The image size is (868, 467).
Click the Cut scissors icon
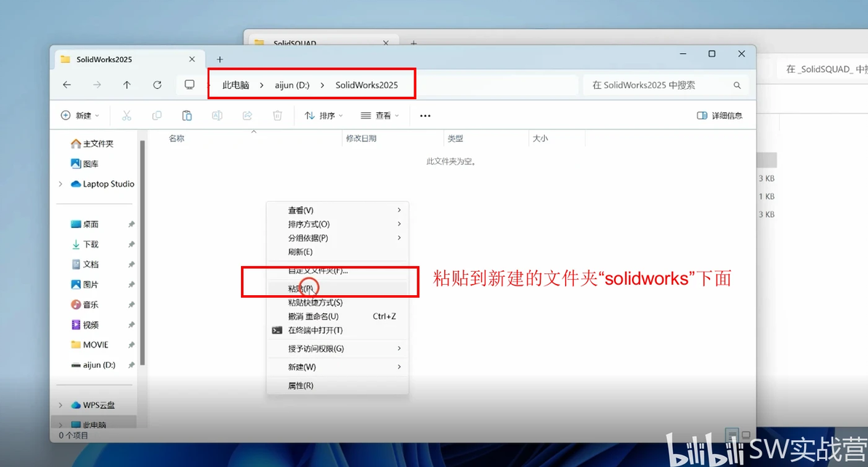click(x=127, y=115)
